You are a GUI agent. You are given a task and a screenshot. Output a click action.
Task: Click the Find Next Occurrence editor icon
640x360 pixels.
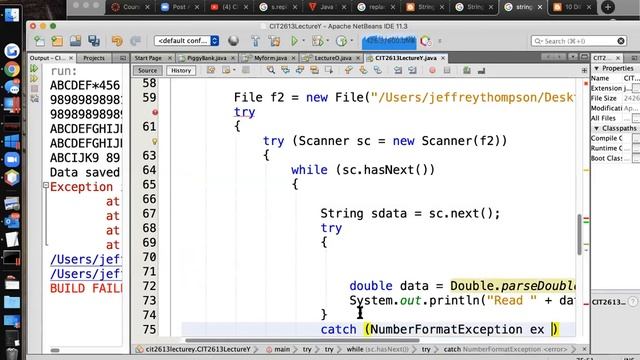click(x=300, y=71)
